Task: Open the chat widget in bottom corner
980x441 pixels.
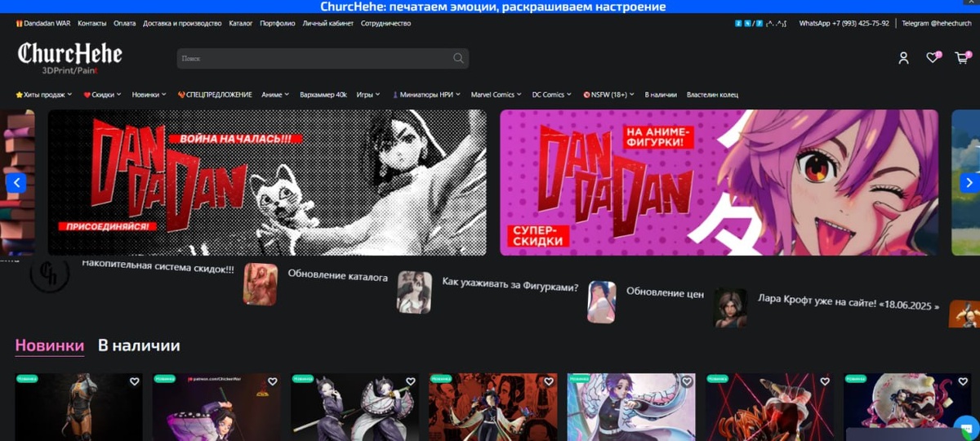Action: [966, 427]
